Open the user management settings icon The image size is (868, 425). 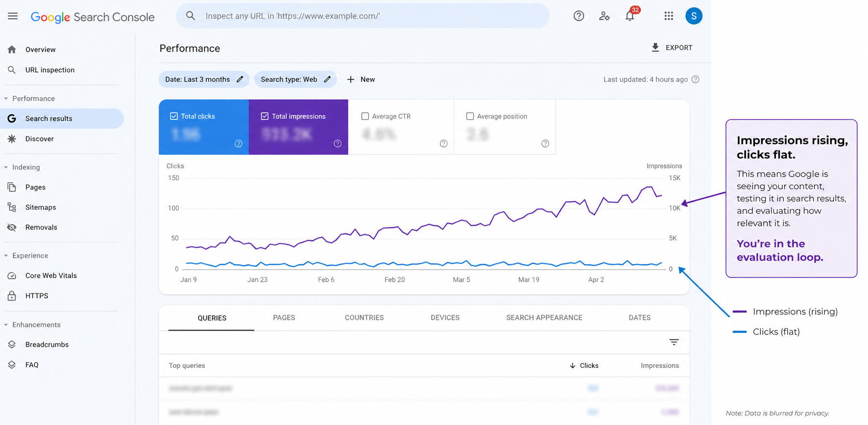pyautogui.click(x=604, y=16)
